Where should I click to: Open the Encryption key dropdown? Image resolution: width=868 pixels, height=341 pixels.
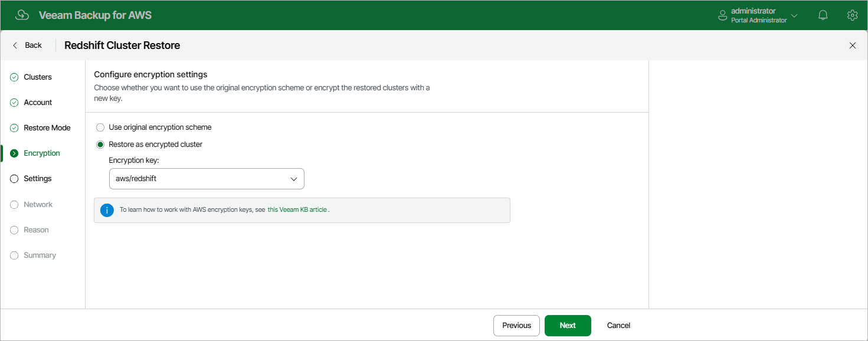pos(207,179)
